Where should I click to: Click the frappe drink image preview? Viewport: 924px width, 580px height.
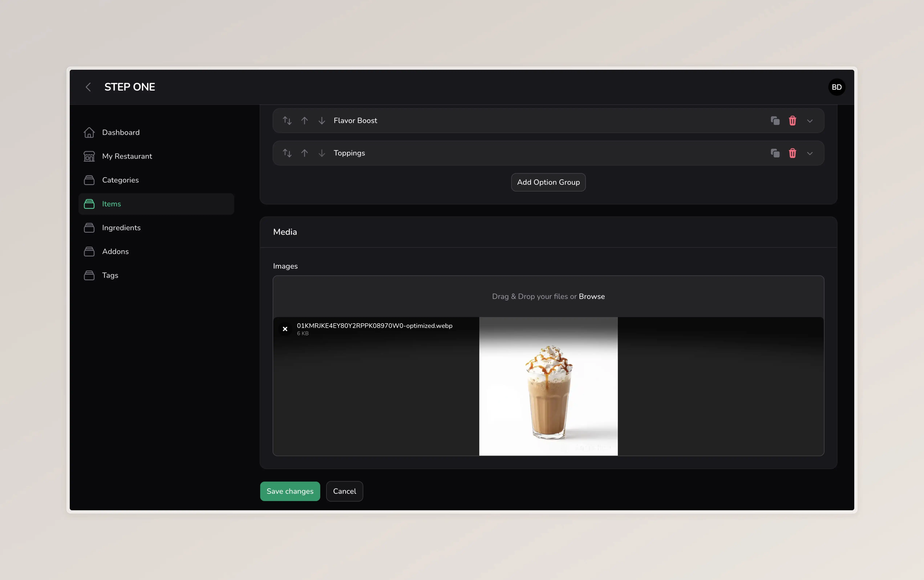tap(548, 386)
